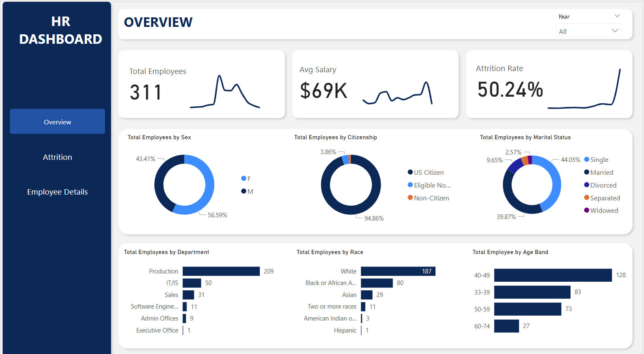
Task: Collapse the Year slicer header chevron
Action: click(618, 16)
